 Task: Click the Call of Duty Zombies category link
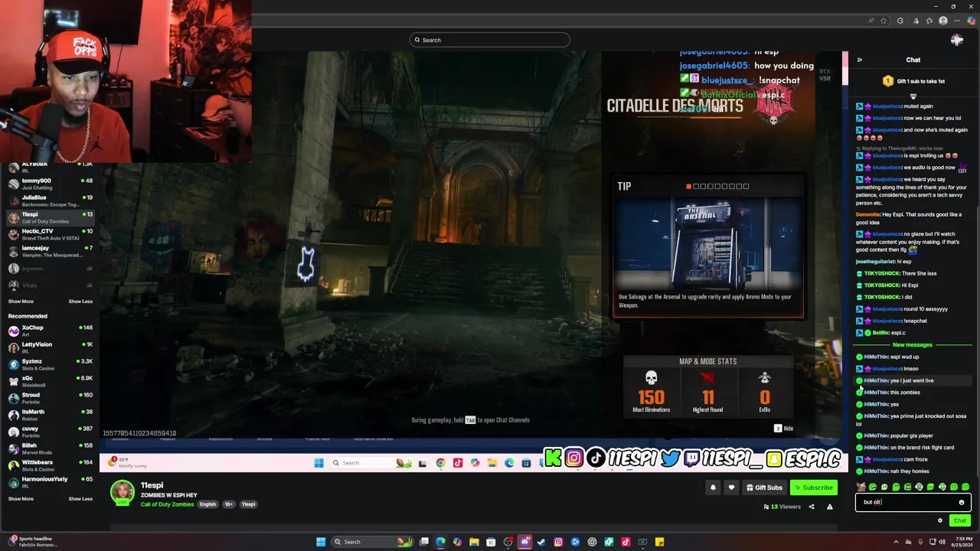click(x=167, y=504)
